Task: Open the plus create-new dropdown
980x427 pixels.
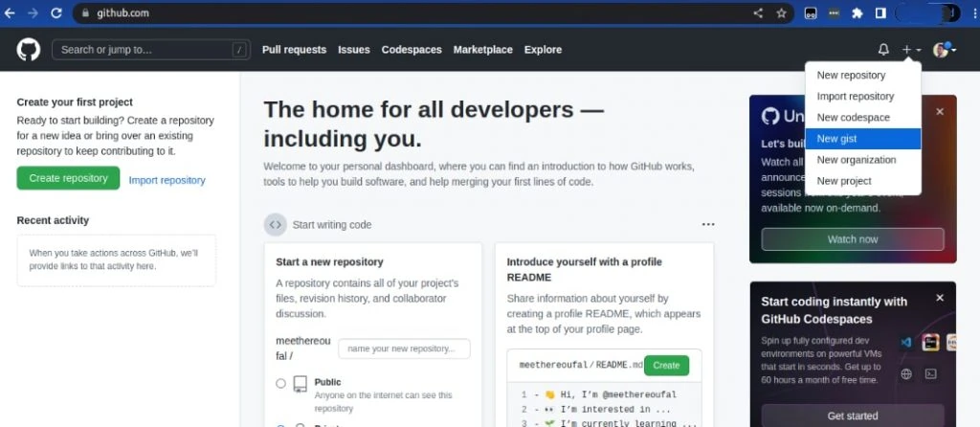Action: click(x=911, y=50)
